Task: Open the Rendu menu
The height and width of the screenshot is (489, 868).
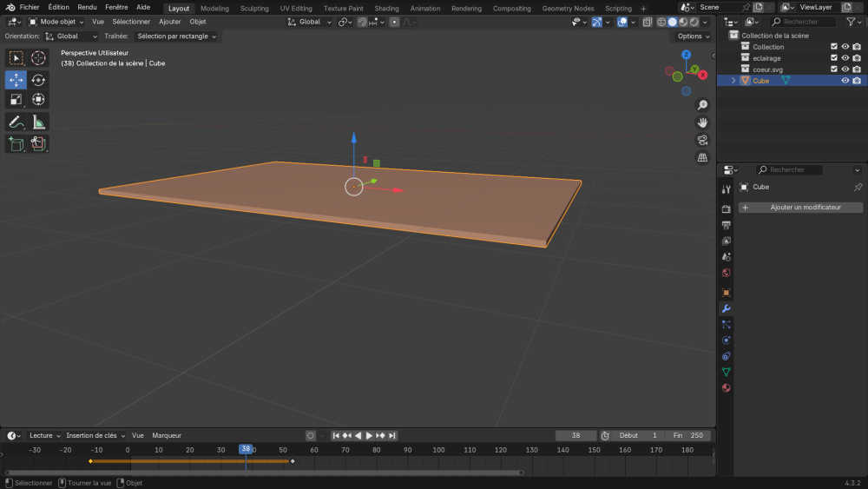Action: point(87,7)
